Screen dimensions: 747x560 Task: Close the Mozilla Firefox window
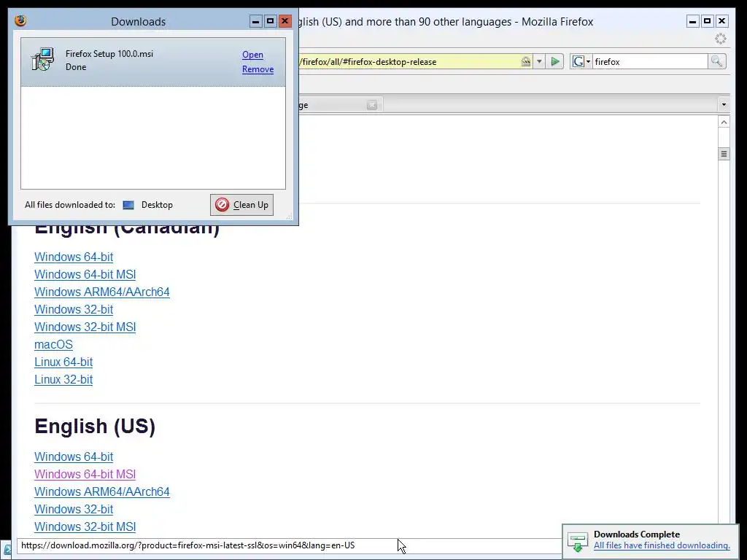(x=721, y=21)
